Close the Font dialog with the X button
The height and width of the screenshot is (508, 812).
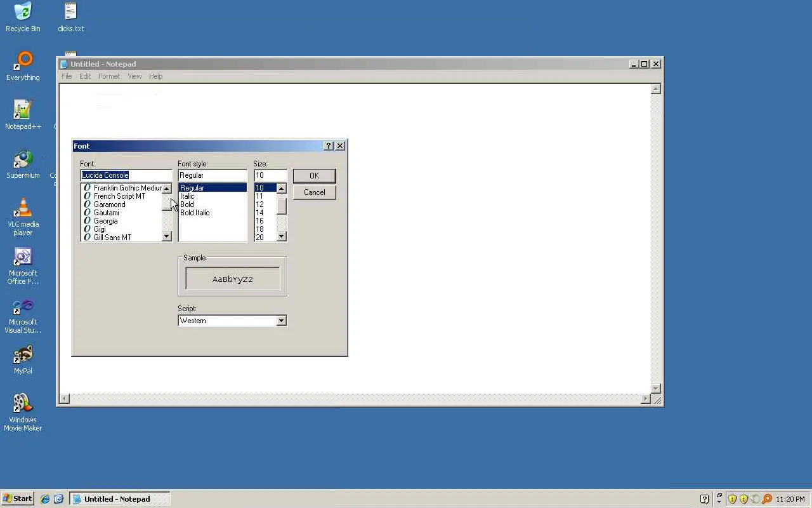point(340,146)
